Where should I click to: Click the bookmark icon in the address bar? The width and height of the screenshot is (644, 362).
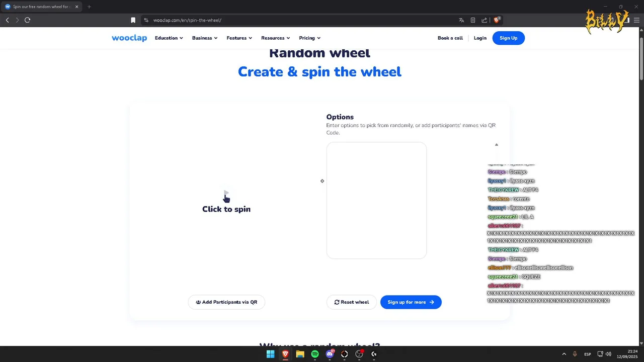(133, 20)
